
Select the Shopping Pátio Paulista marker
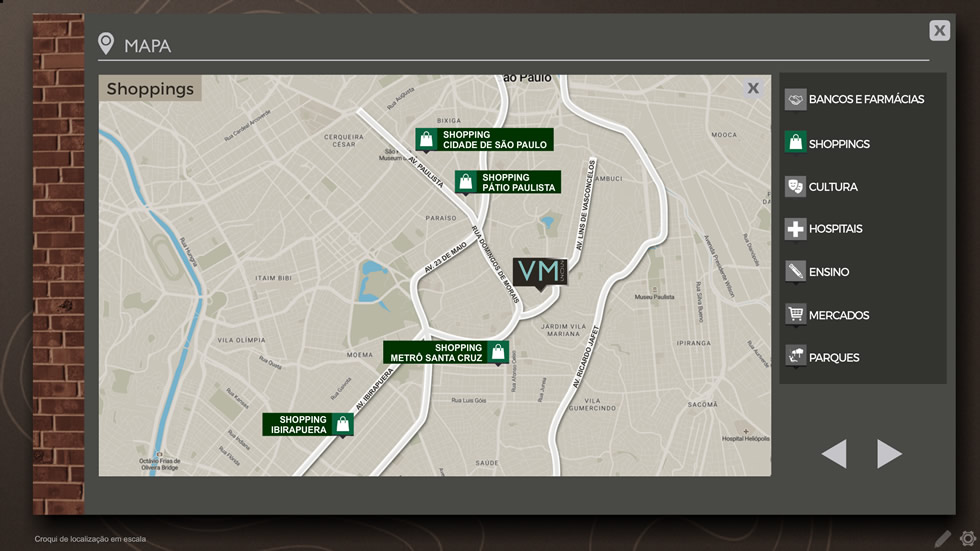tap(507, 182)
